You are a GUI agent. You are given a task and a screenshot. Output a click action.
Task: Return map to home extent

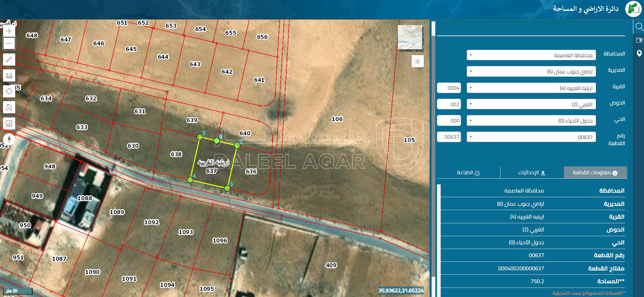[9, 107]
